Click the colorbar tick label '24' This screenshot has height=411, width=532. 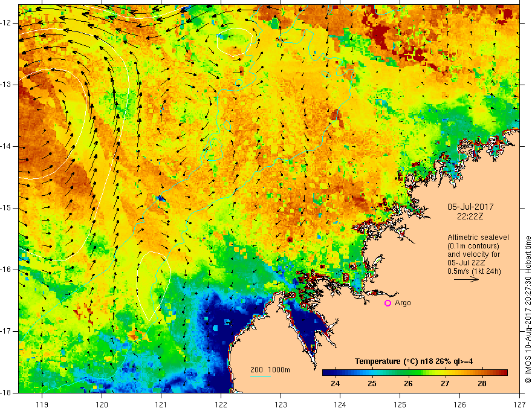335,384
